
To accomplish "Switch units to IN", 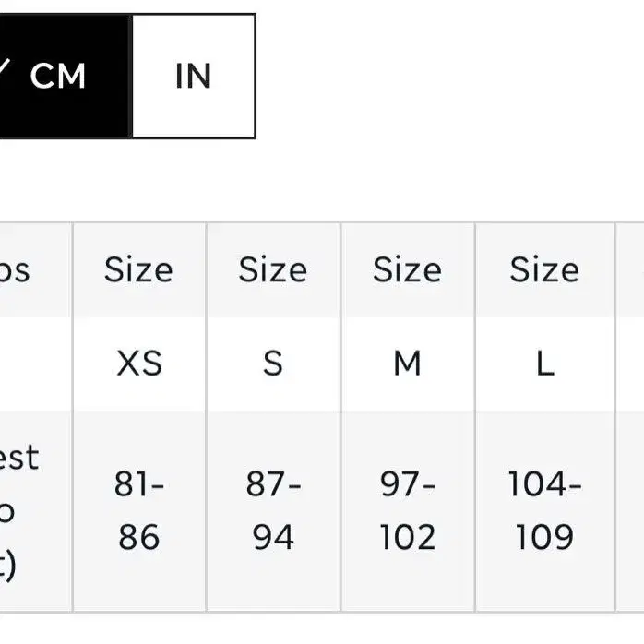I will pos(194,76).
